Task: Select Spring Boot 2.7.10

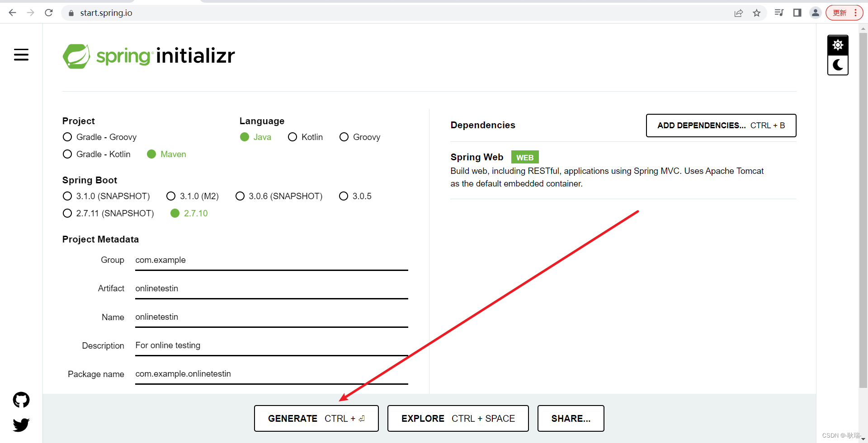Action: coord(189,213)
